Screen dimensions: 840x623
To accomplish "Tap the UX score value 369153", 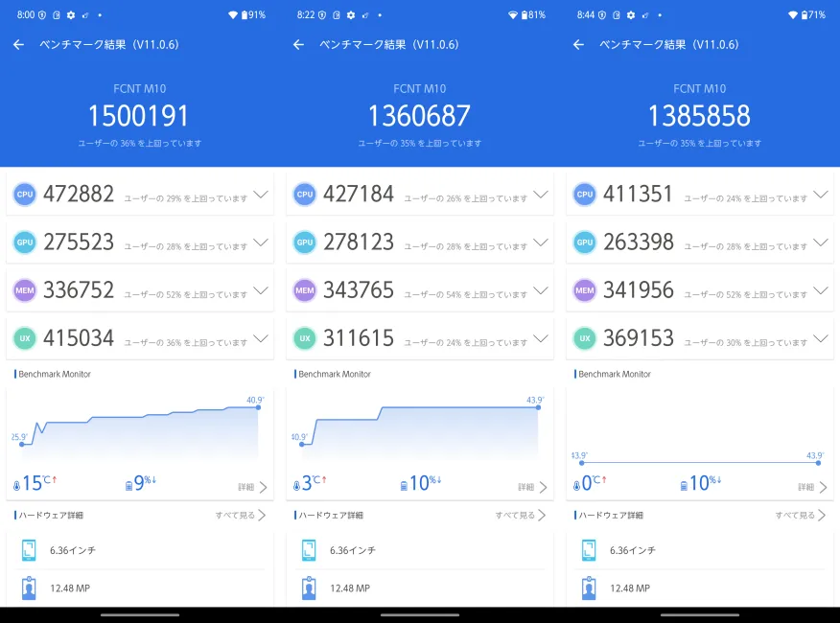I will (x=639, y=338).
